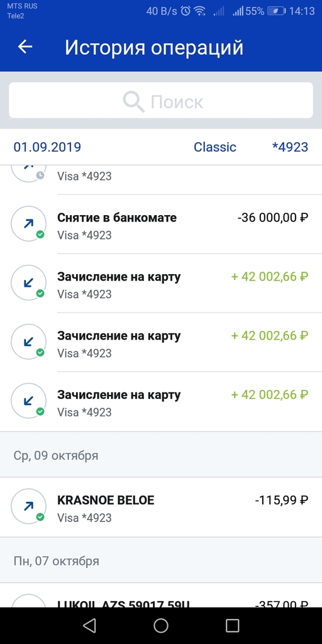Tap Android recent apps square
Image resolution: width=322 pixels, height=644 pixels.
(233, 626)
